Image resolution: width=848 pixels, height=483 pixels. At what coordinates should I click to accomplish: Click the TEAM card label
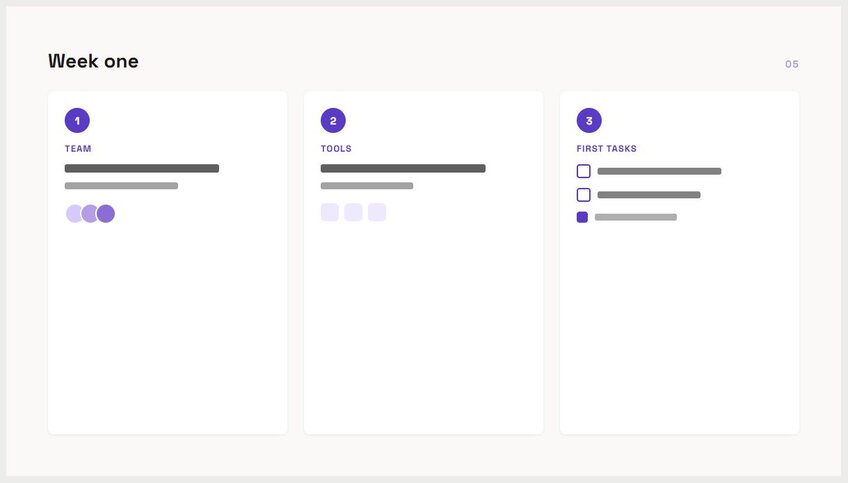pyautogui.click(x=78, y=148)
